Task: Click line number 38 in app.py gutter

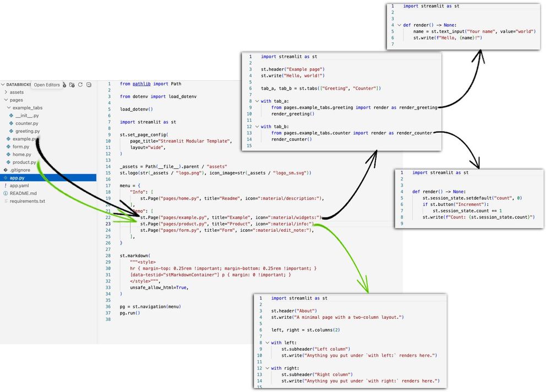Action: pyautogui.click(x=108, y=319)
